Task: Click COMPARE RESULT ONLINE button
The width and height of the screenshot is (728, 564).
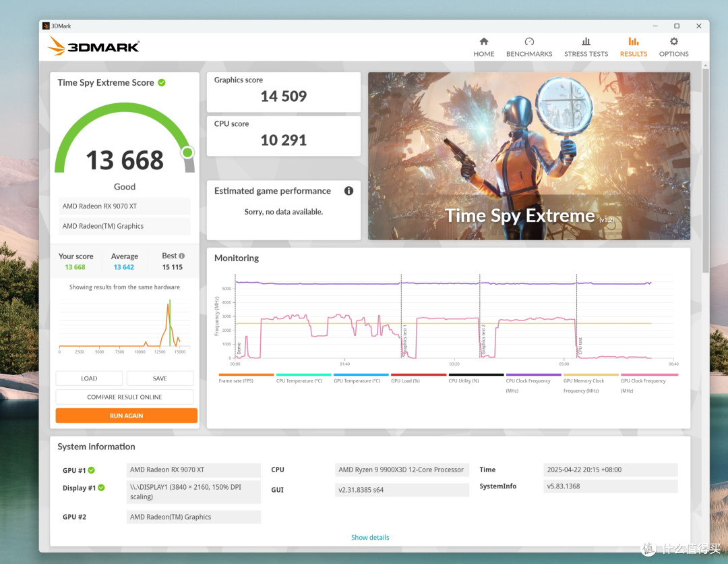Action: tap(125, 397)
